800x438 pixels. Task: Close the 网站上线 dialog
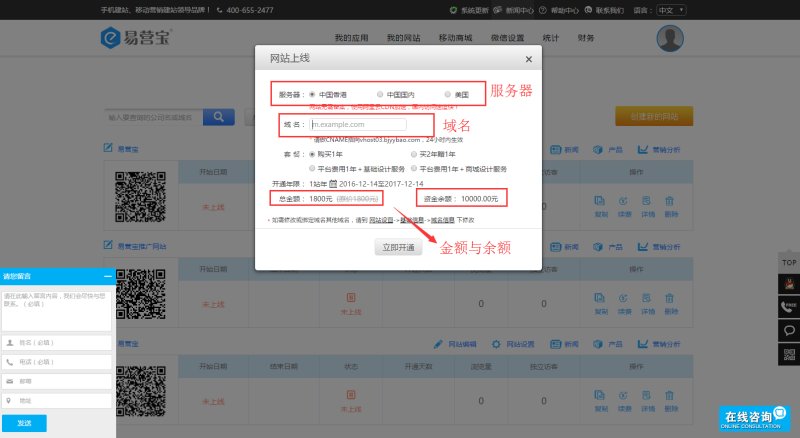(x=527, y=59)
